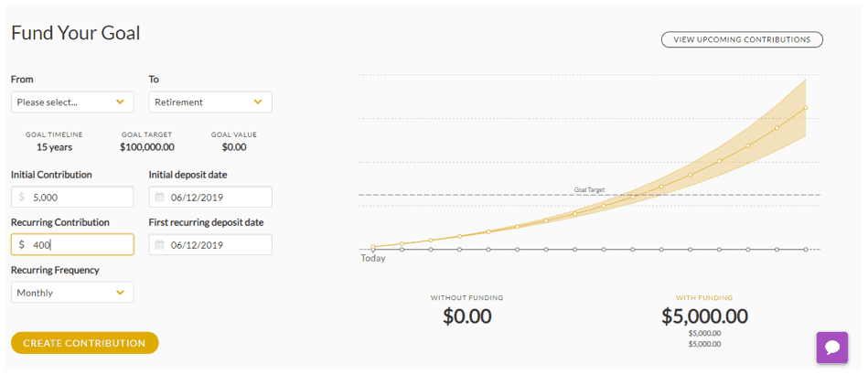
Task: Click the Goal Target dashed line label
Action: pyautogui.click(x=589, y=190)
